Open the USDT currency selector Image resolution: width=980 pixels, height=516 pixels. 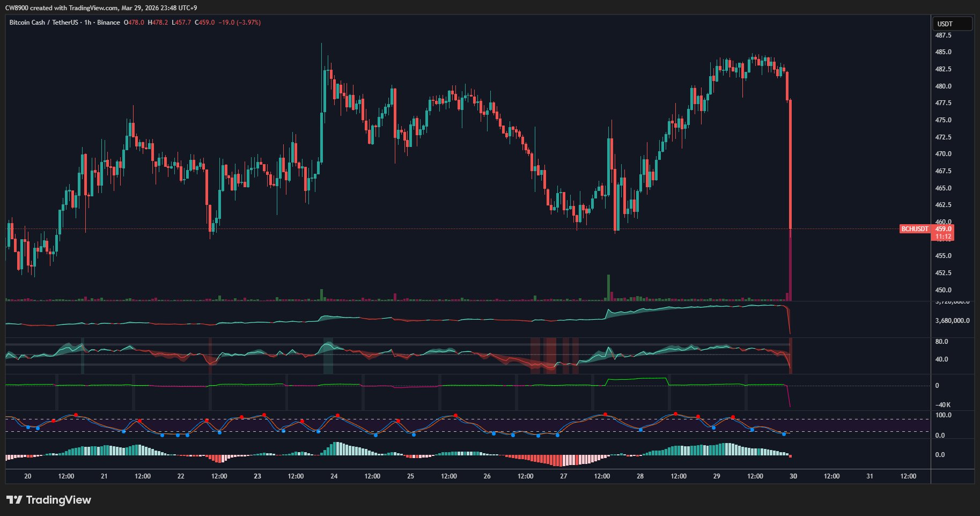point(953,24)
